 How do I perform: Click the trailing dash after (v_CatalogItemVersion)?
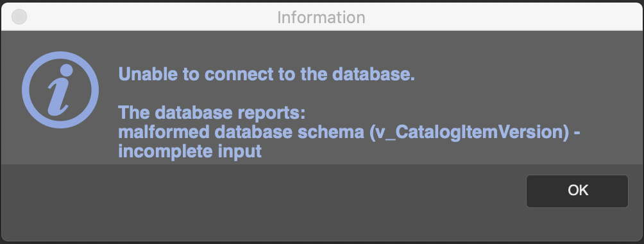tap(576, 134)
